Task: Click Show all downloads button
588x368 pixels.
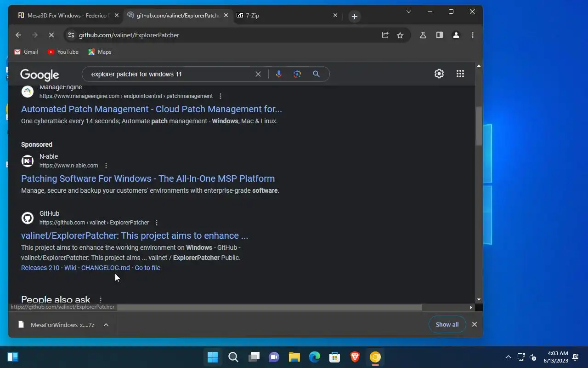Action: point(447,324)
